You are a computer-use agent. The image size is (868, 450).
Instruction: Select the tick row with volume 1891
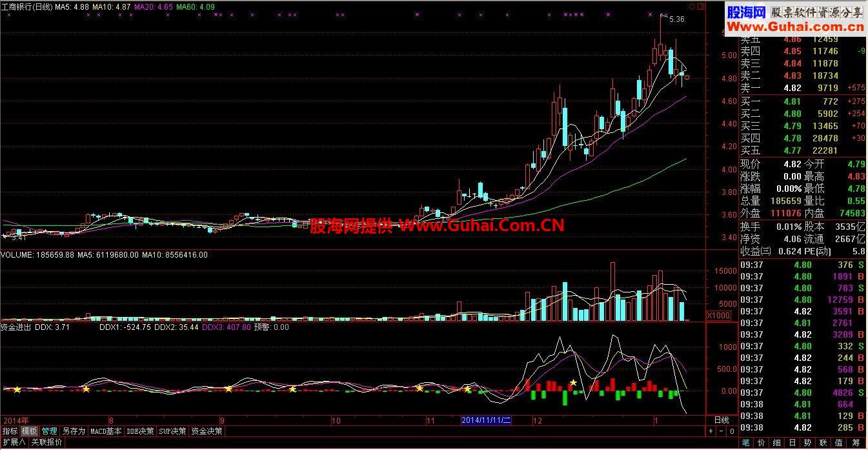803,276
